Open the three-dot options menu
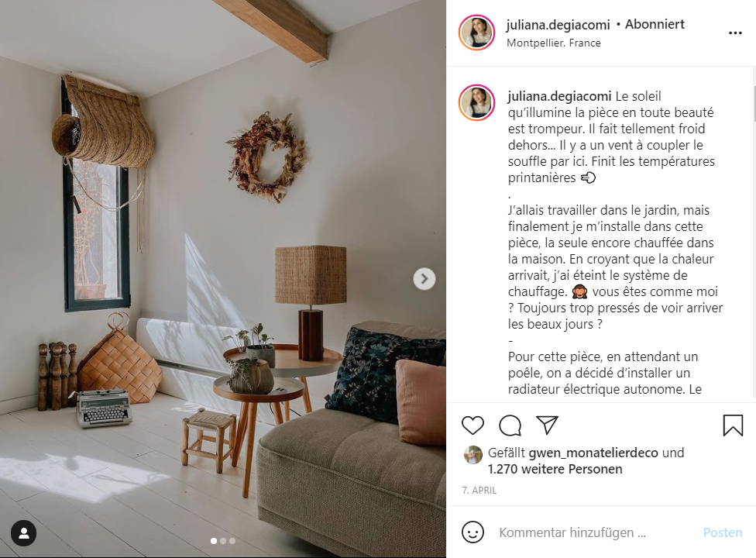Screen dimensions: 756x558 (x=735, y=33)
